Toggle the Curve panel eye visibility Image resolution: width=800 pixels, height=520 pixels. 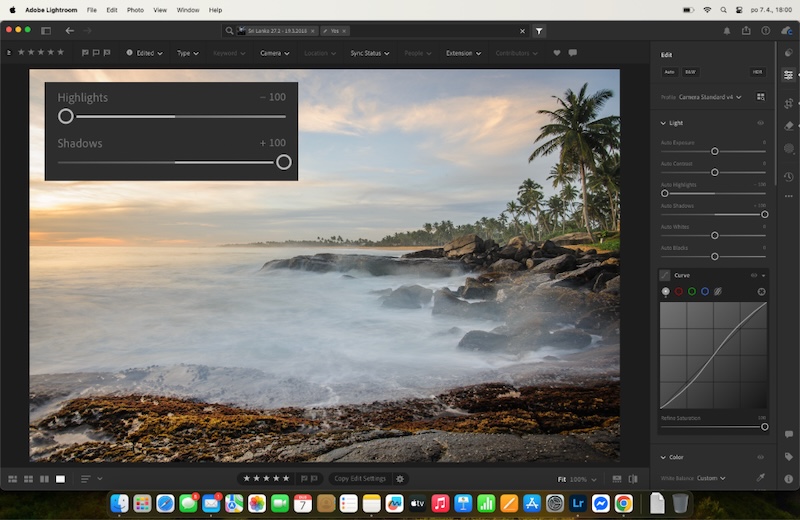click(x=754, y=275)
